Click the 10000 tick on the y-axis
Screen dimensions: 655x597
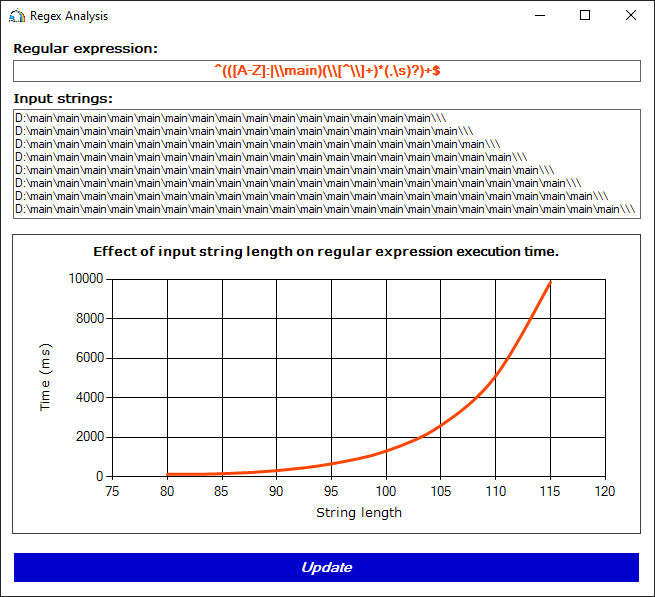[86, 279]
